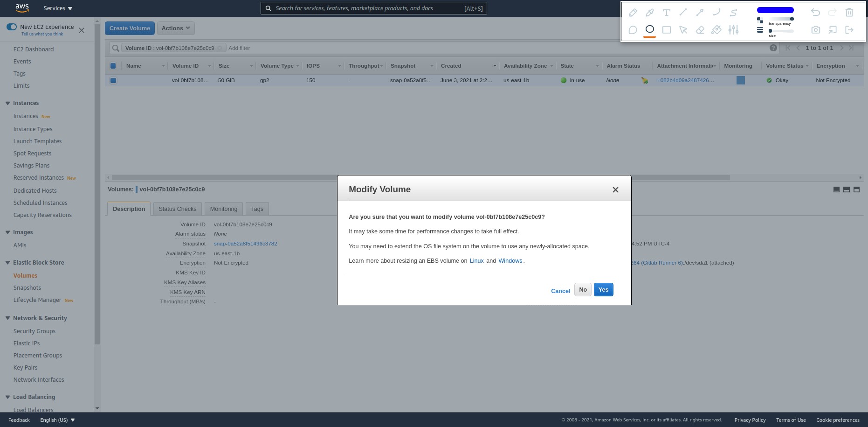Open the Services dropdown
This screenshot has height=427, width=868.
[x=58, y=8]
